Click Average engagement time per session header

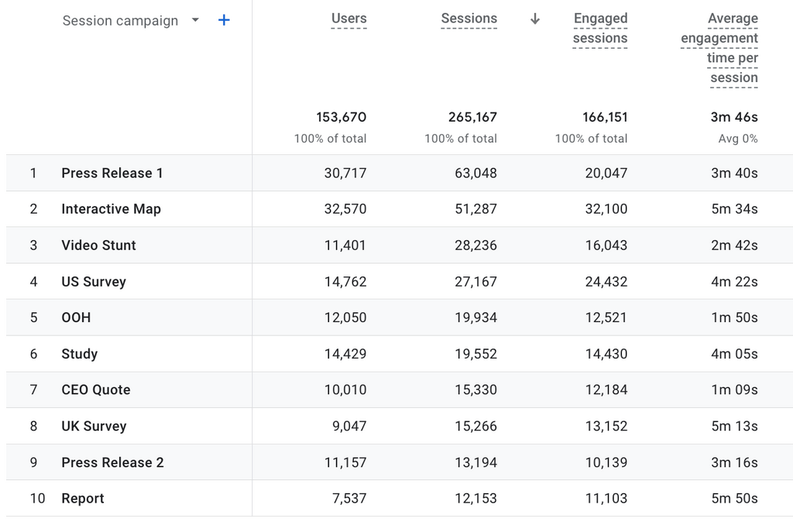tap(719, 48)
